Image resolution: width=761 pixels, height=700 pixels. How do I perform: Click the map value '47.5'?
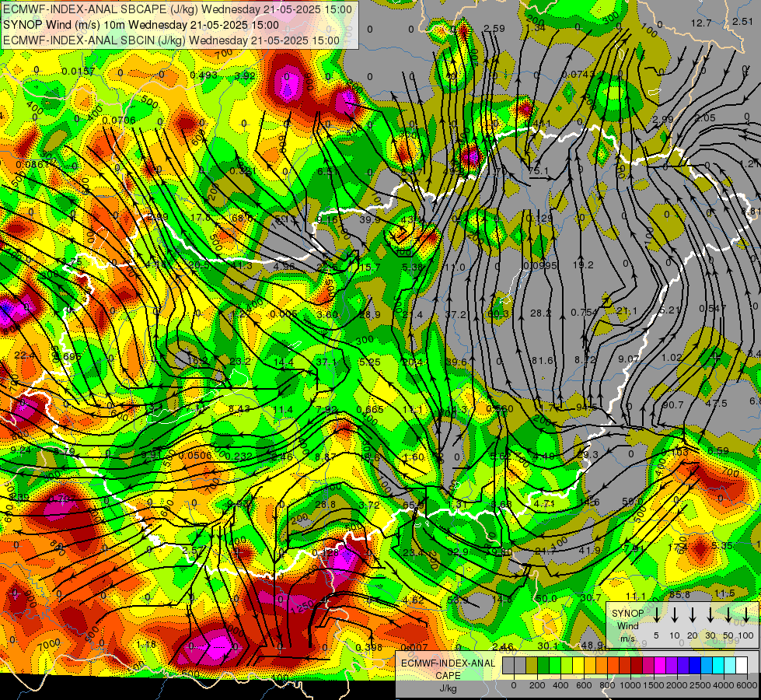point(717,403)
